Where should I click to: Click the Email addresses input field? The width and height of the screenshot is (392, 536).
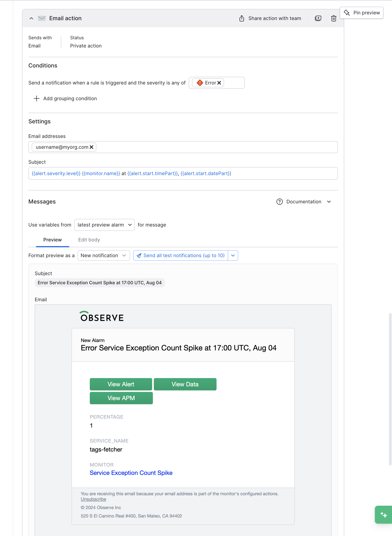click(183, 147)
